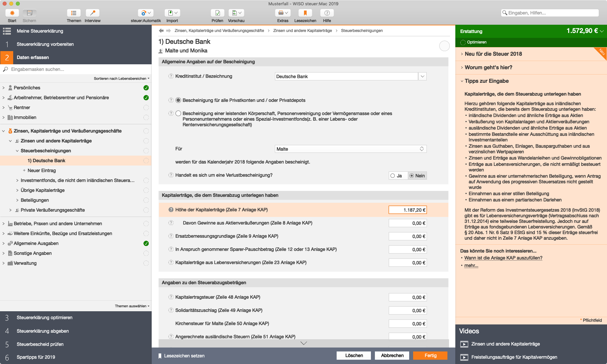Click the Sichern save icon
Image resolution: width=607 pixels, height=364 pixels.
(29, 13)
